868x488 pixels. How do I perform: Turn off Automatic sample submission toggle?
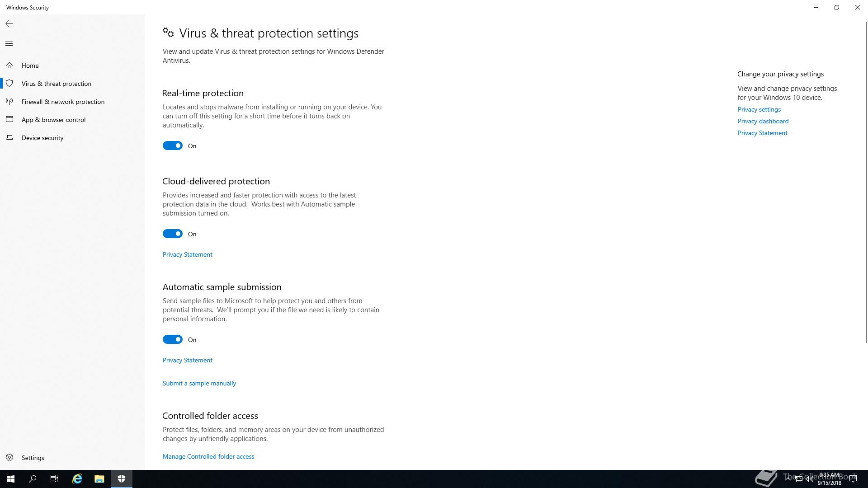pyautogui.click(x=173, y=339)
